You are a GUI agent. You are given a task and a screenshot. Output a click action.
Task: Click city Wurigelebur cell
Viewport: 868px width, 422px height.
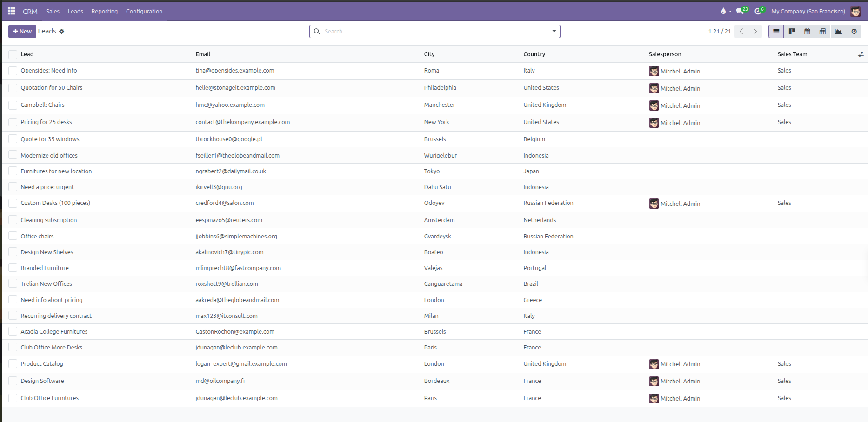click(x=440, y=155)
